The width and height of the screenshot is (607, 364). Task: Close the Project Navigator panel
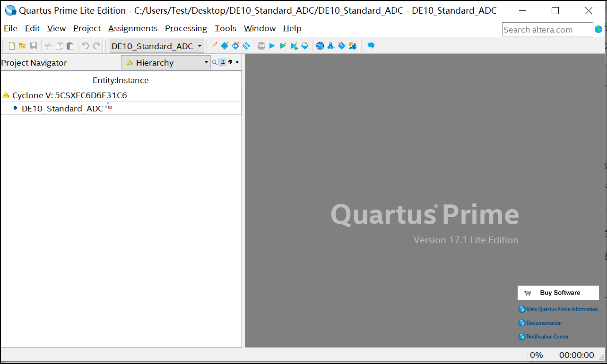coord(237,62)
